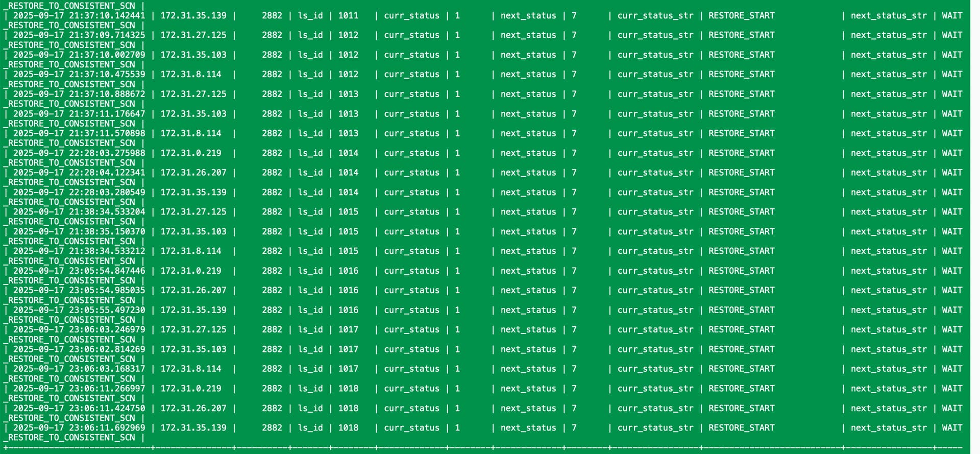Screen dimensions: 980x454
Task: Click RESTORE_START in the 23:06:11.692969 row
Action: [x=741, y=428]
